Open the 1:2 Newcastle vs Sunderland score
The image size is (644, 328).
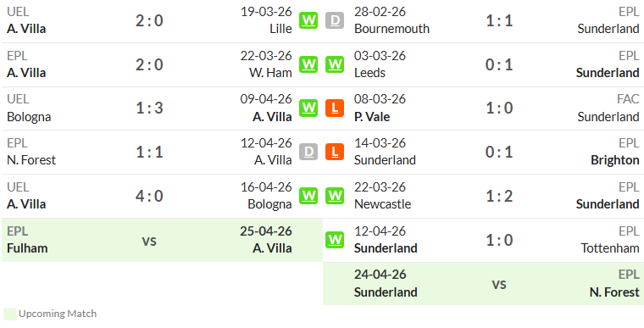click(499, 196)
